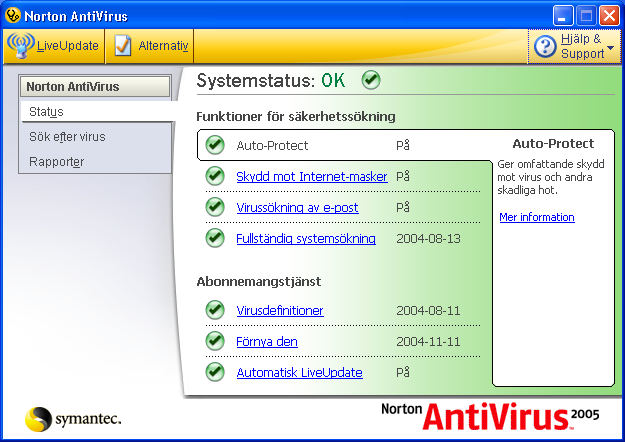Open the Alternativ options button
625x442 pixels.
click(149, 46)
